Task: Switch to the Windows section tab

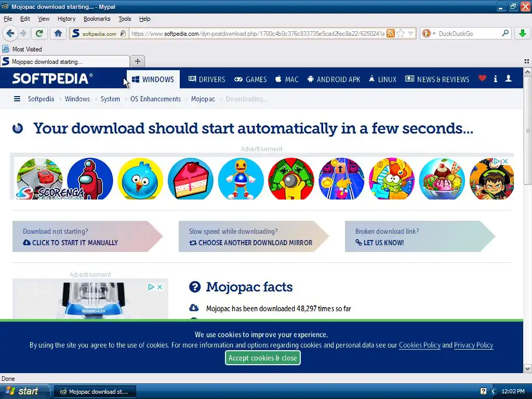Action: (x=153, y=79)
